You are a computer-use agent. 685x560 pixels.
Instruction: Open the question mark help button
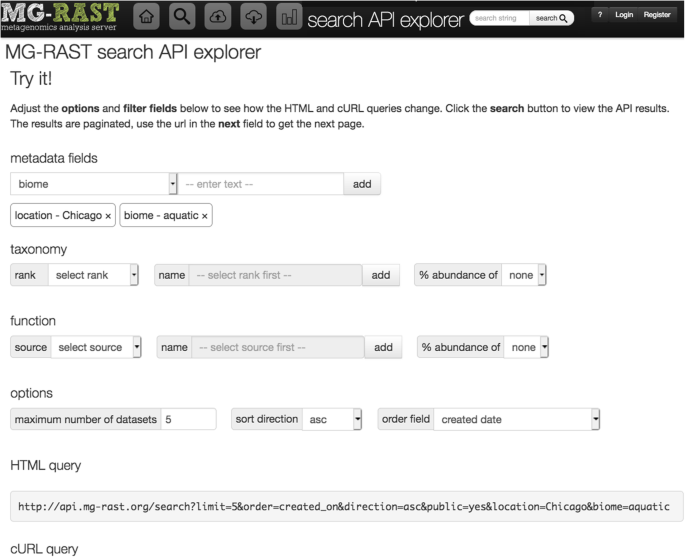tap(600, 15)
